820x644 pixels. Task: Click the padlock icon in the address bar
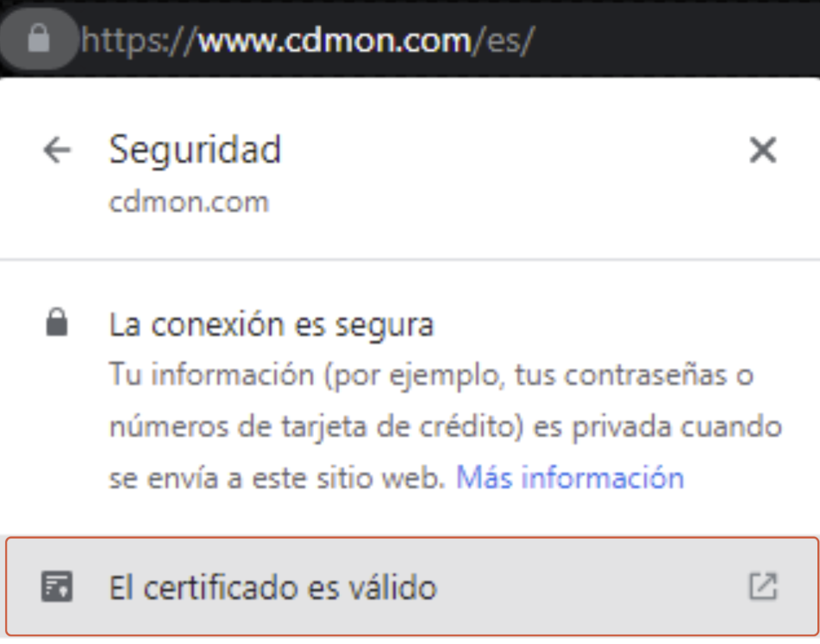[39, 39]
